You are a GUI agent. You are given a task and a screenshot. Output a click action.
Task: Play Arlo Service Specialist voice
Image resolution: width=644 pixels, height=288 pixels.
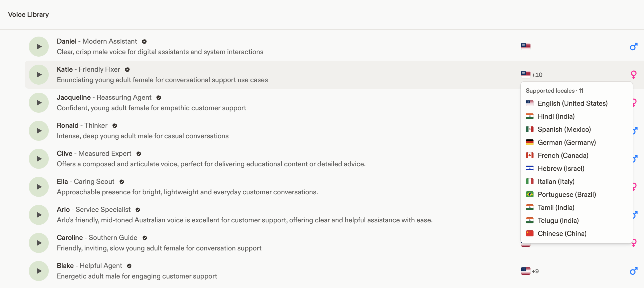tap(39, 215)
